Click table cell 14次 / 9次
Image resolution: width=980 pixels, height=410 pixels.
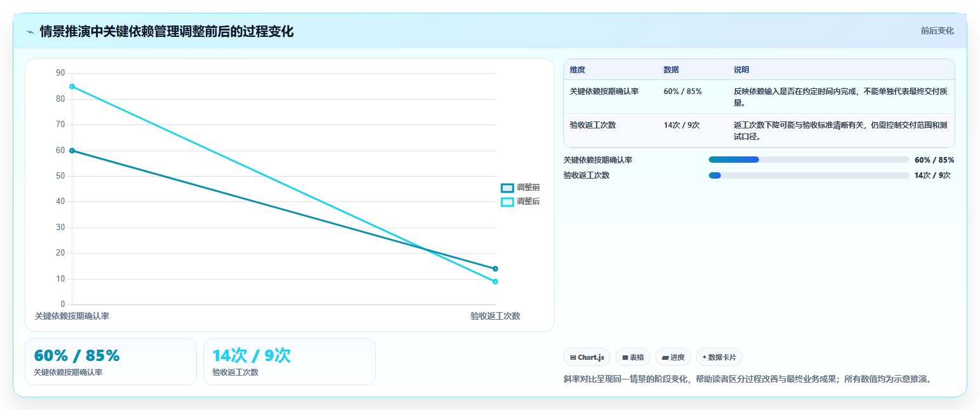(x=681, y=125)
